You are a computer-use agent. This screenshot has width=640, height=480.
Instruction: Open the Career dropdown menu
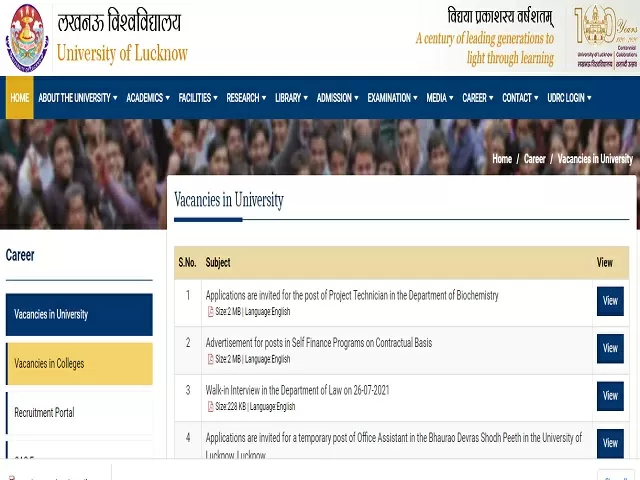478,98
